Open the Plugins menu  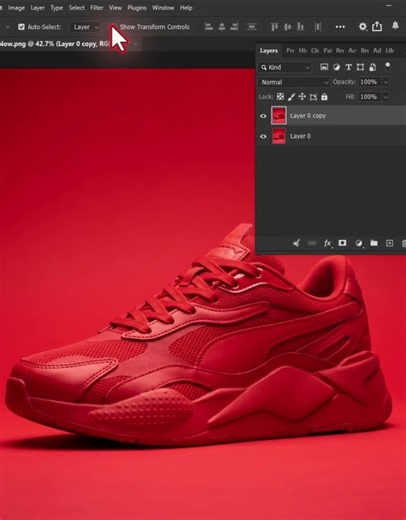(137, 8)
